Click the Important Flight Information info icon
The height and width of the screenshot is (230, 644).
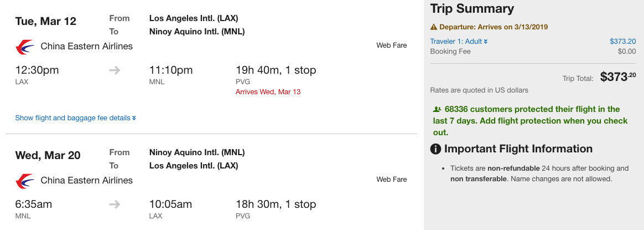tap(436, 149)
